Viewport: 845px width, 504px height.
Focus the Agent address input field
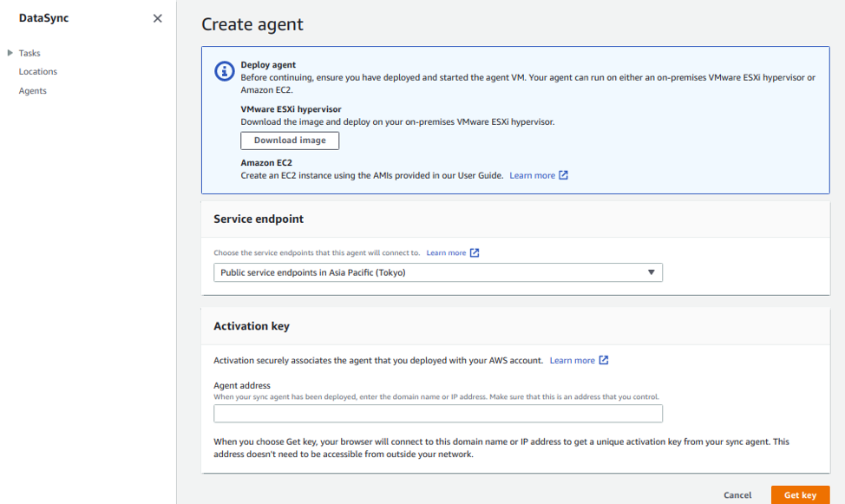point(437,414)
